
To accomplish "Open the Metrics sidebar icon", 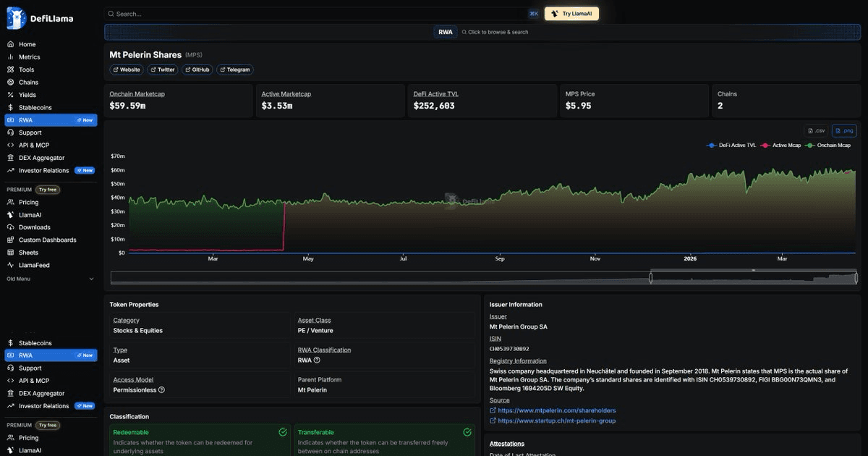I will tap(11, 57).
